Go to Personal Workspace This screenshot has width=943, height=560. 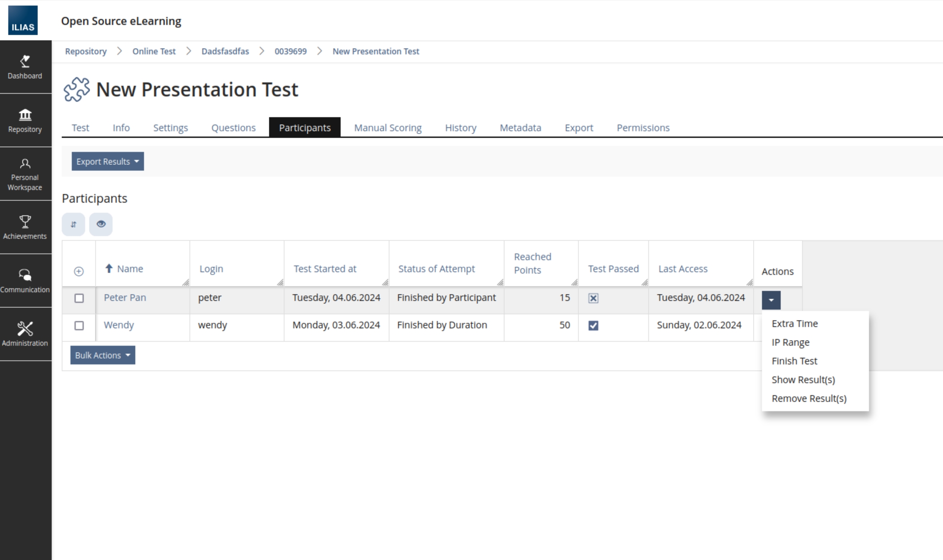pos(25,174)
